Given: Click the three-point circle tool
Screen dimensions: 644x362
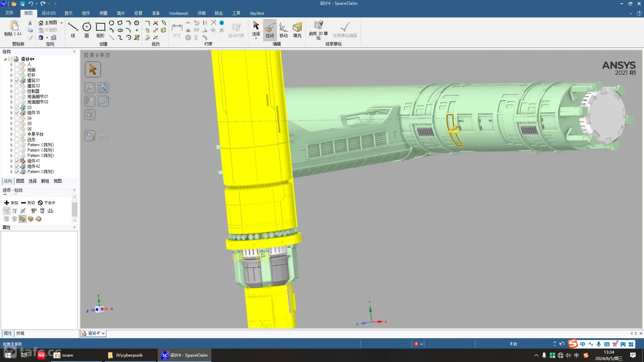Looking at the screenshot, I should click(111, 23).
